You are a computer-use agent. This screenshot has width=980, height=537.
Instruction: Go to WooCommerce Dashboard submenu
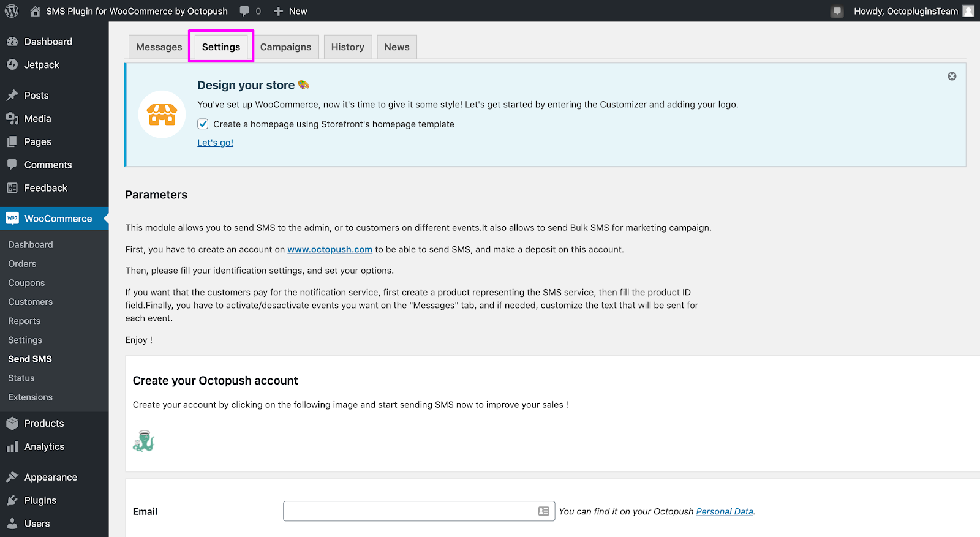pyautogui.click(x=31, y=245)
